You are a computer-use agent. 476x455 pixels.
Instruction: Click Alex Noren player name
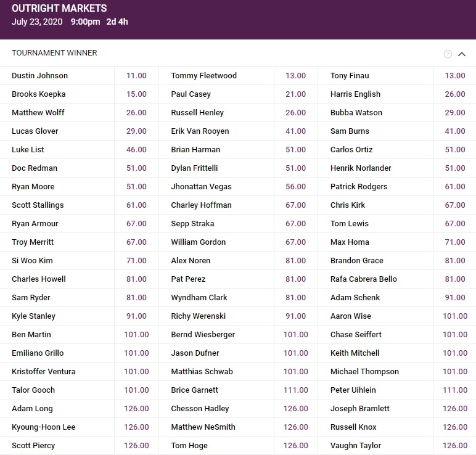point(191,261)
